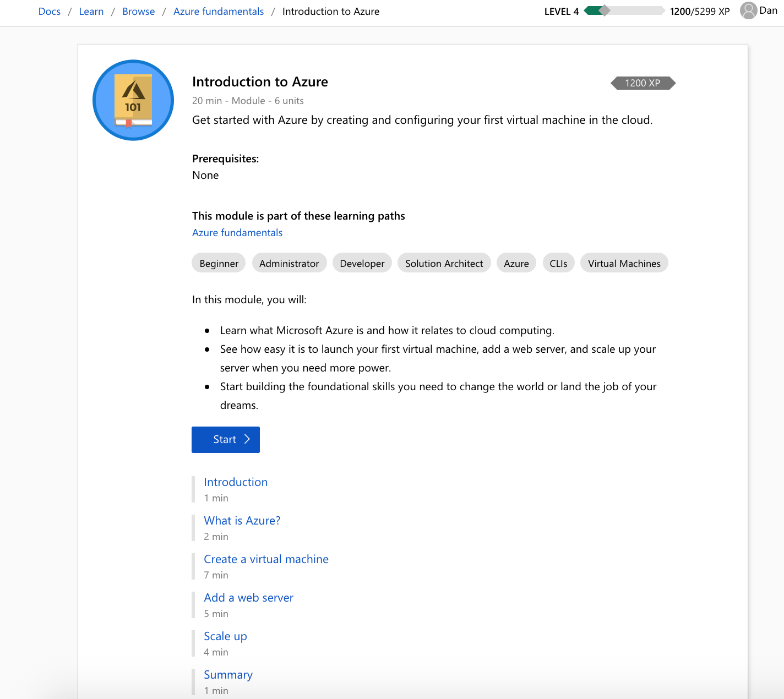Navigate to the Learn section
The height and width of the screenshot is (699, 784).
click(x=91, y=11)
